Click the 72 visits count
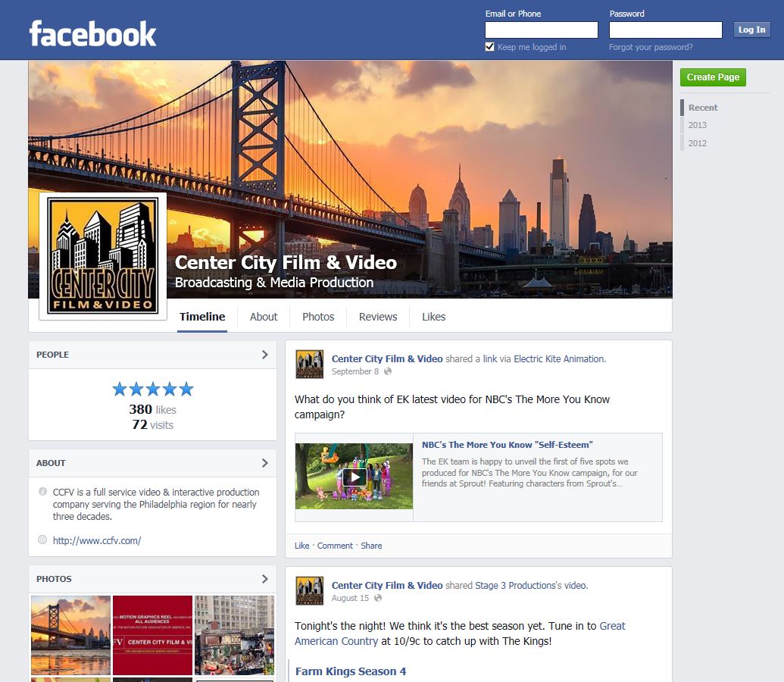The width and height of the screenshot is (784, 682). click(x=152, y=425)
